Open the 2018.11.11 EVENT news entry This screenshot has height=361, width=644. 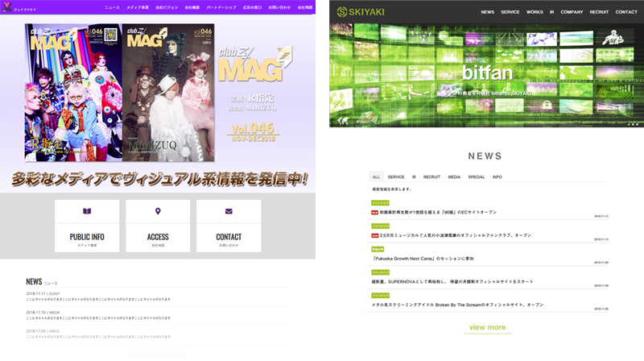pyautogui.click(x=98, y=297)
